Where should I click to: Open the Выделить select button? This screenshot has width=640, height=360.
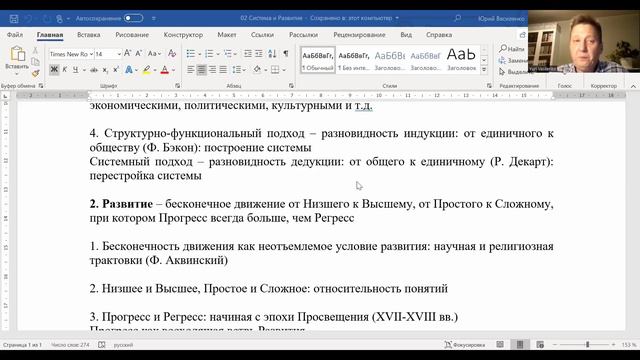[x=513, y=71]
